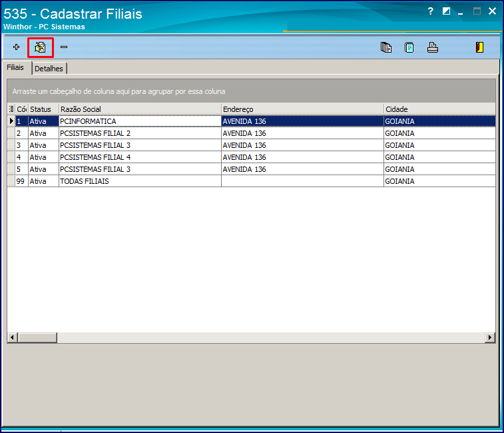Sort by Endereço column header
504x433 pixels.
tap(302, 109)
